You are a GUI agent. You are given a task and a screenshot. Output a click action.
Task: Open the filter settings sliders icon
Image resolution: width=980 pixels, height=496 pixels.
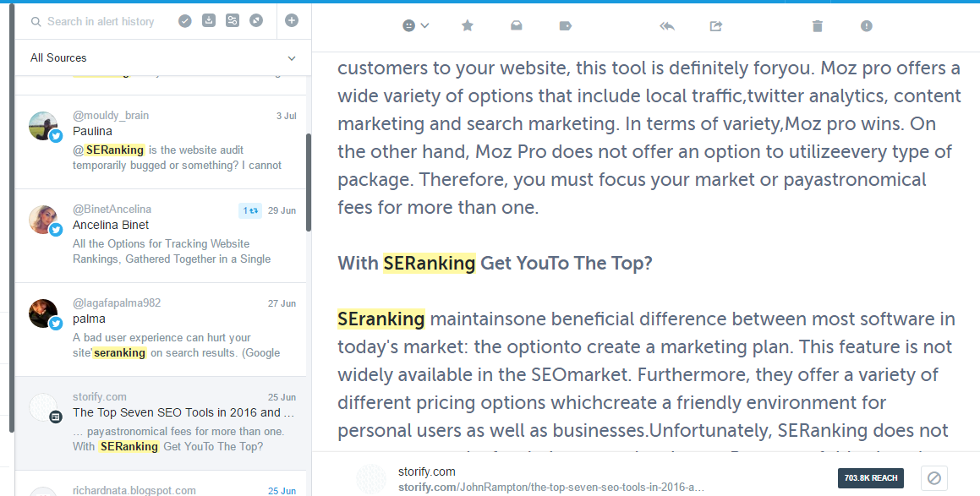coord(233,21)
